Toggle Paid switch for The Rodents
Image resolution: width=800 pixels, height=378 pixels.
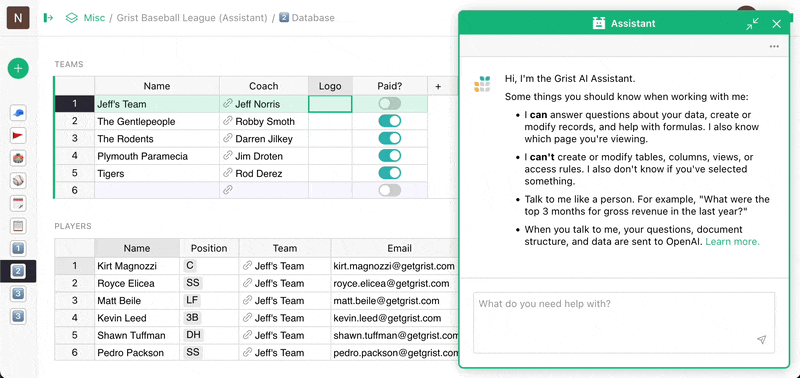click(390, 139)
